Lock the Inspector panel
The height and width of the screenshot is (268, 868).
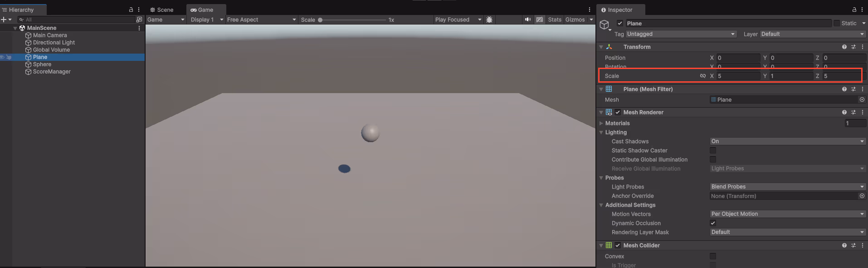click(x=854, y=10)
